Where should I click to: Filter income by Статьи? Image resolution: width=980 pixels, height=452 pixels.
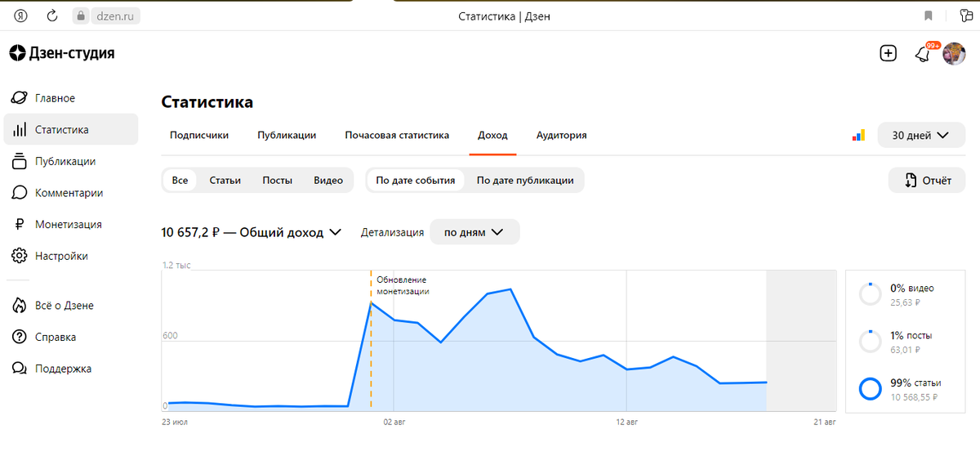(x=225, y=181)
